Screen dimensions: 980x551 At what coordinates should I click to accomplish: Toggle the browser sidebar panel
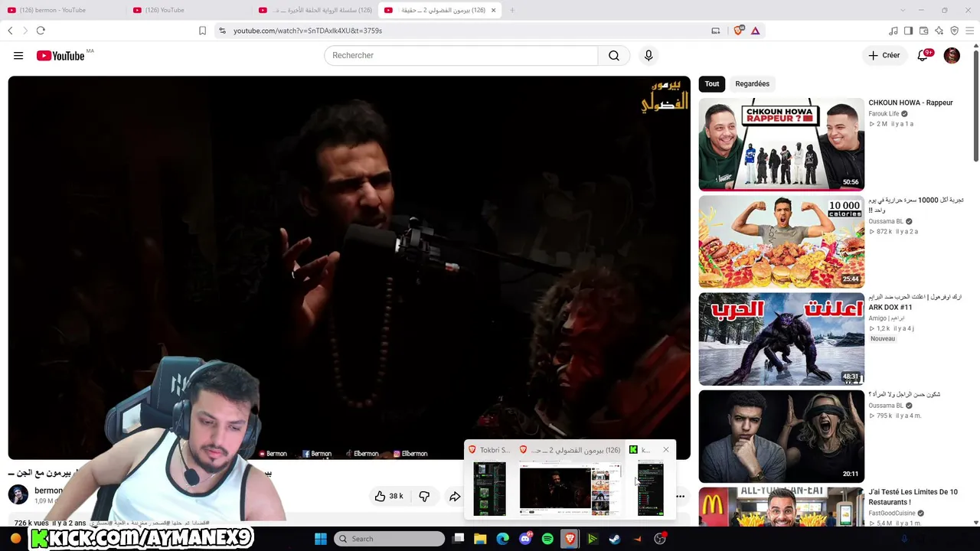[909, 31]
